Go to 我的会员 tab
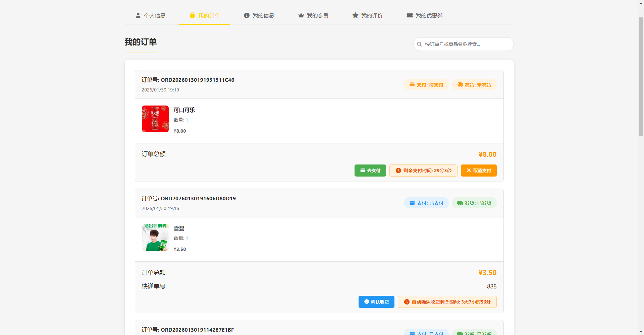Screen dimensions: 644x335 click(313, 15)
